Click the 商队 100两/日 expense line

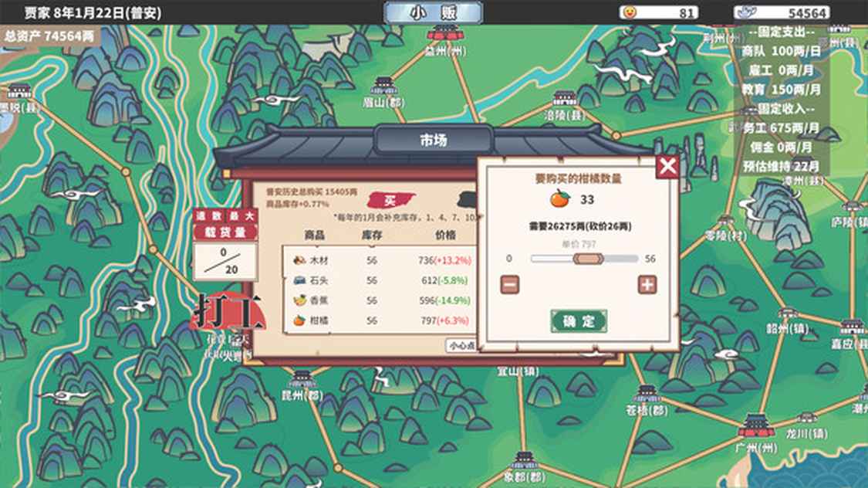781,52
